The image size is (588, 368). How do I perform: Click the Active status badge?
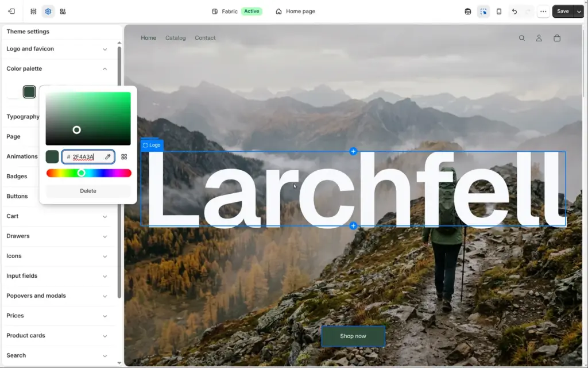point(252,11)
